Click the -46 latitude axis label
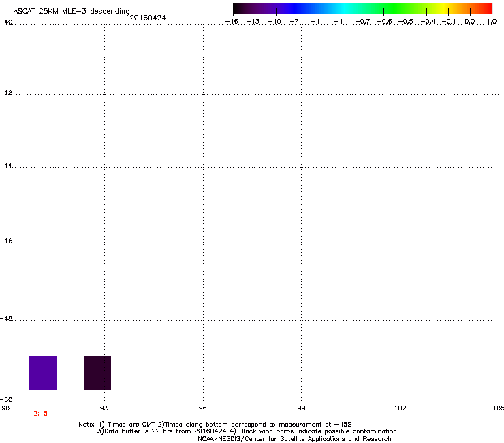Image resolution: width=504 pixels, height=443 pixels. pos(6,241)
